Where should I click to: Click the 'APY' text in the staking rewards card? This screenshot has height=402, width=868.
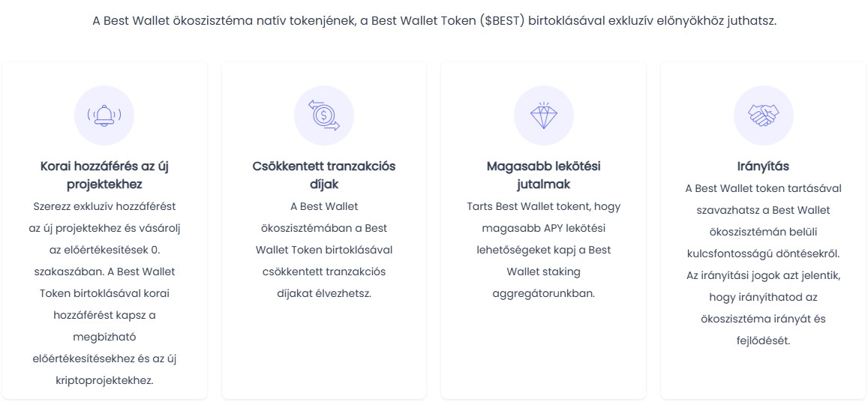click(564, 228)
